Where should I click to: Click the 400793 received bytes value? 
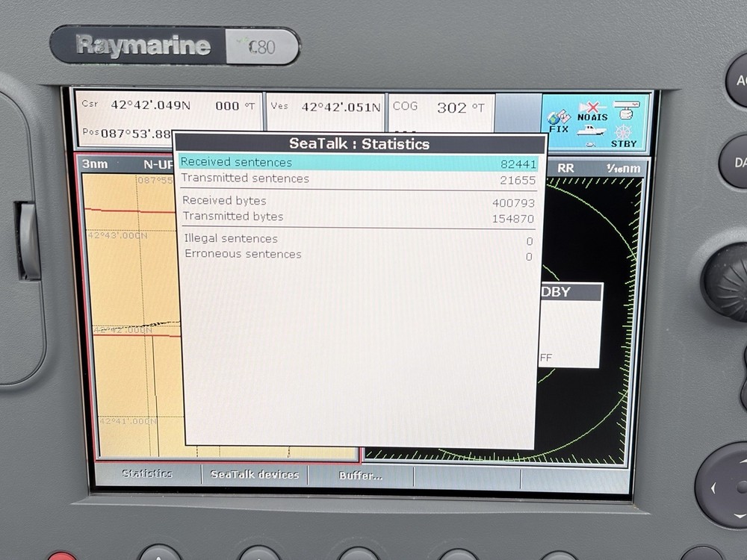coord(514,203)
